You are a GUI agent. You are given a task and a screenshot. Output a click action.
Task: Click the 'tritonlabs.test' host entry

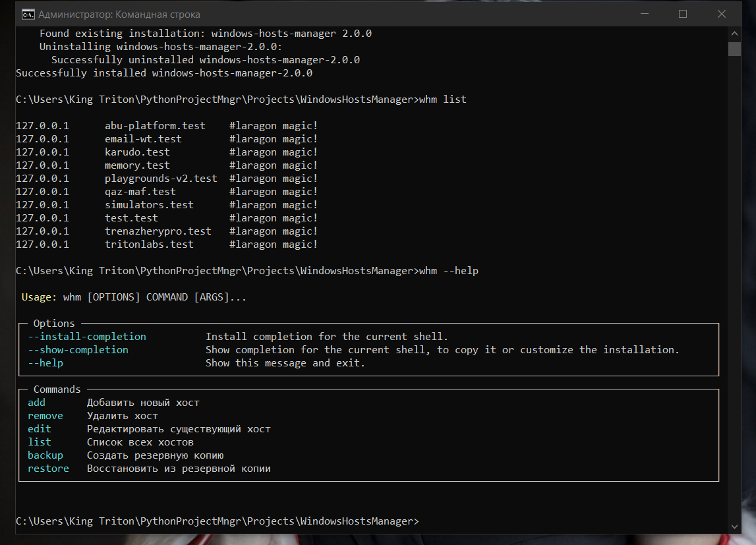coord(149,244)
